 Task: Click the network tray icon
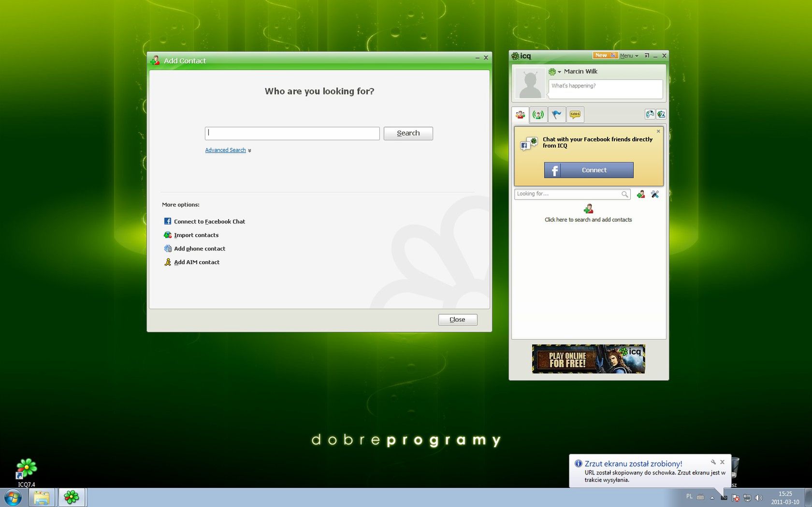tap(747, 497)
